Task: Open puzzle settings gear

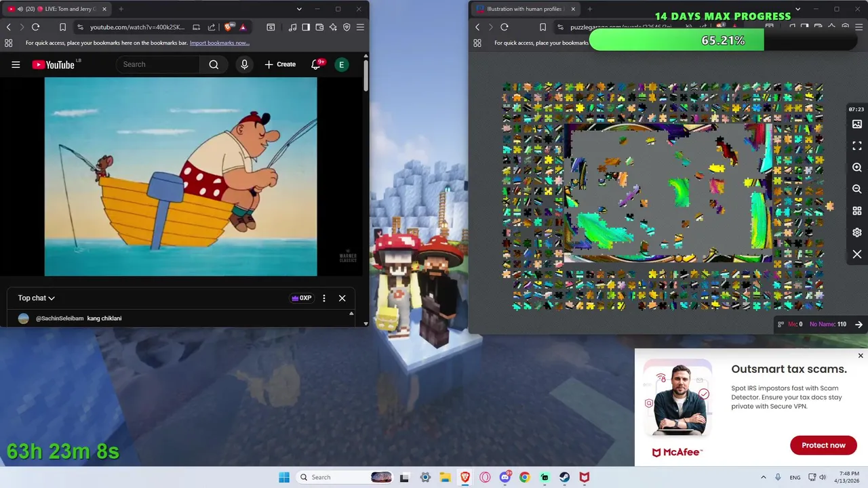Action: tap(857, 232)
